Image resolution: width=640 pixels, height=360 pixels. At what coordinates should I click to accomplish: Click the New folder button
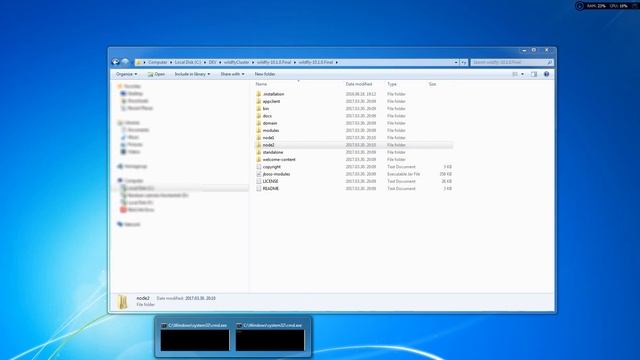point(265,74)
